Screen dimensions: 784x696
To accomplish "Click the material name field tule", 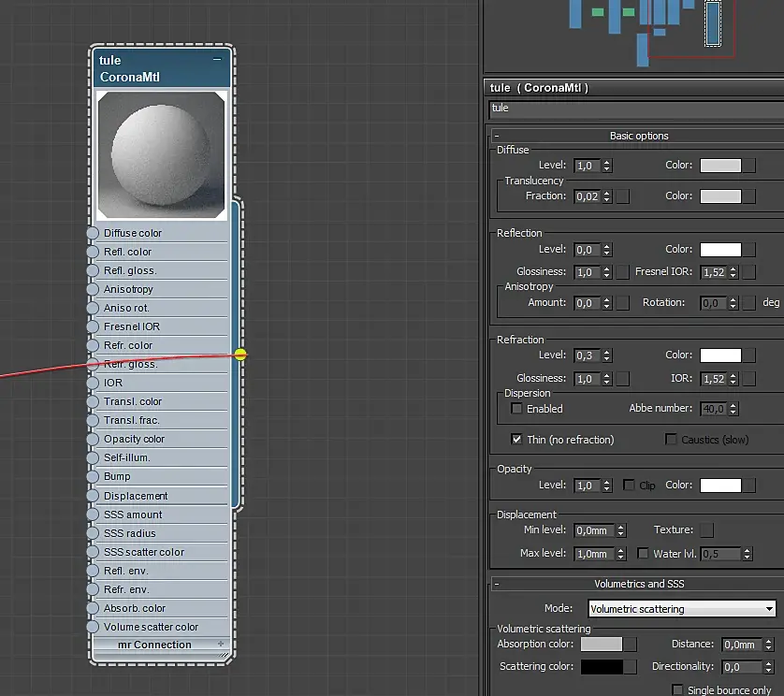I will [636, 109].
